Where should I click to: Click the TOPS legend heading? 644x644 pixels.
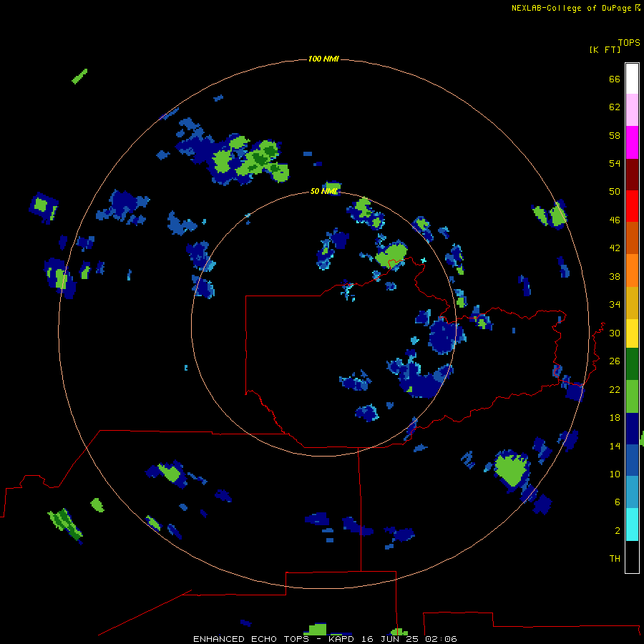pos(629,43)
